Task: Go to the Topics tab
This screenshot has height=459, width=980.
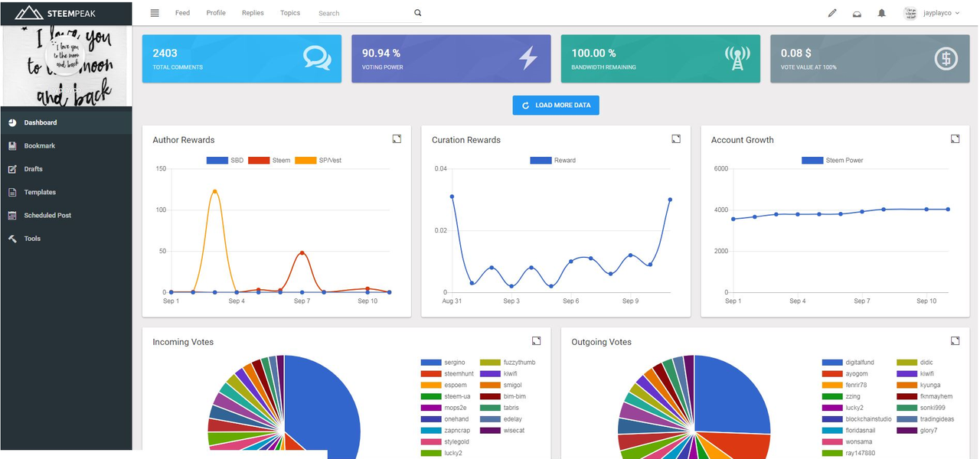Action: 290,13
